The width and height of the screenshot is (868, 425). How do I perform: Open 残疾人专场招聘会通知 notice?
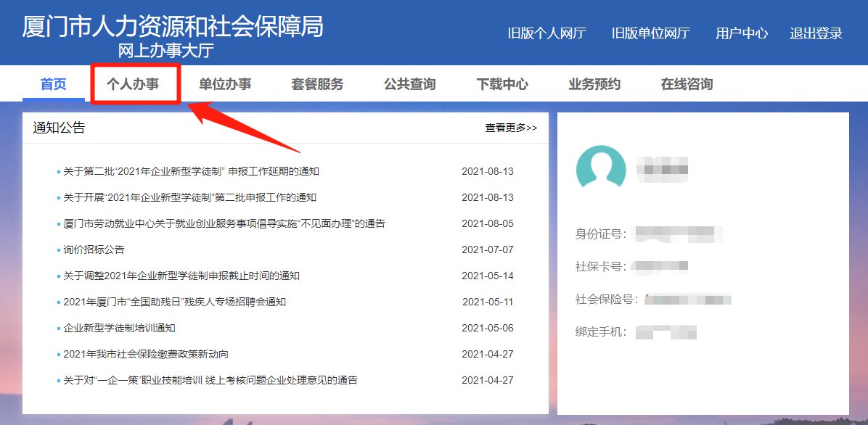click(175, 302)
